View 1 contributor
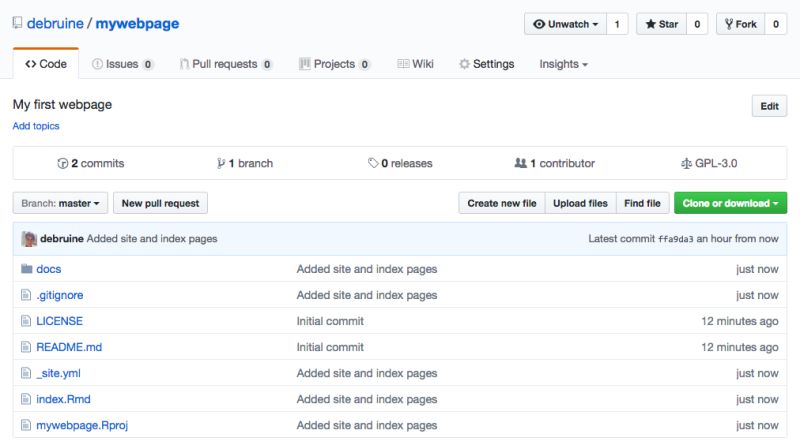Screen dimensions: 800x445 tap(555, 163)
